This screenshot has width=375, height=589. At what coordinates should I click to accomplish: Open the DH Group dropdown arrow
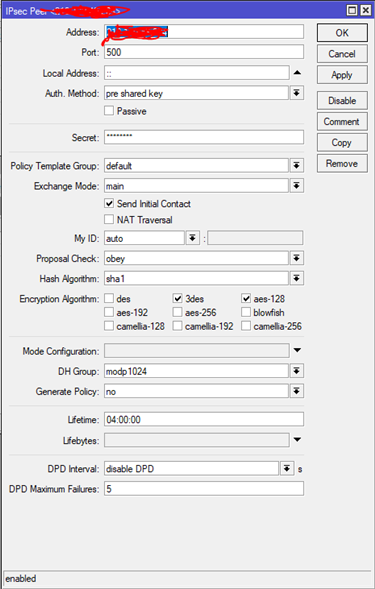(296, 371)
